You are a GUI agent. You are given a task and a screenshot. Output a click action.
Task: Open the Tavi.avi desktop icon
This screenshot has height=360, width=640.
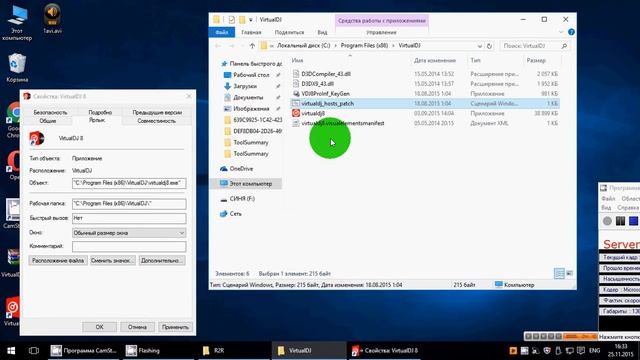[x=52, y=18]
